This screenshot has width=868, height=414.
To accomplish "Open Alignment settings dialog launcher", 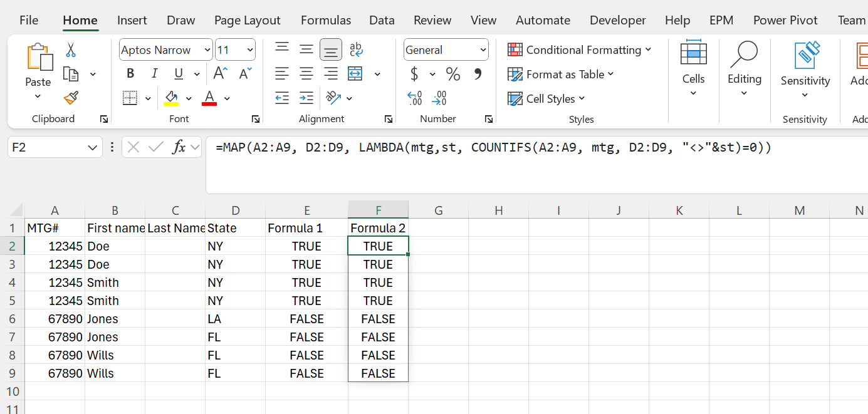I will tap(388, 119).
